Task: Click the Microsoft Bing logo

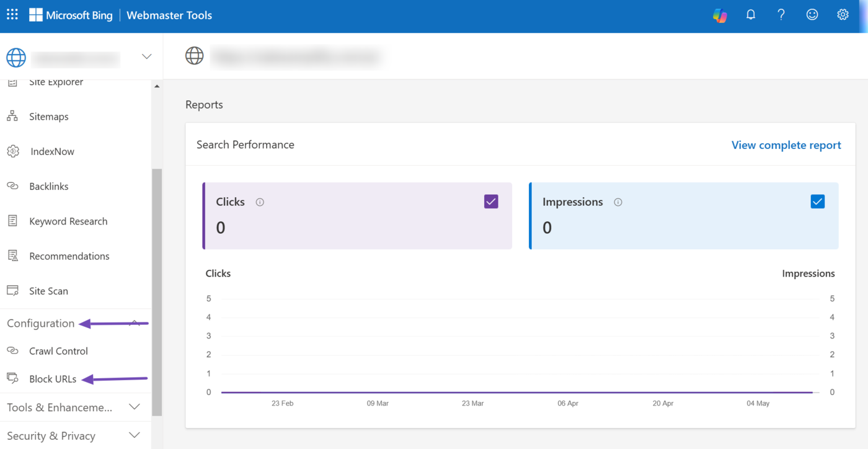Action: (x=71, y=16)
